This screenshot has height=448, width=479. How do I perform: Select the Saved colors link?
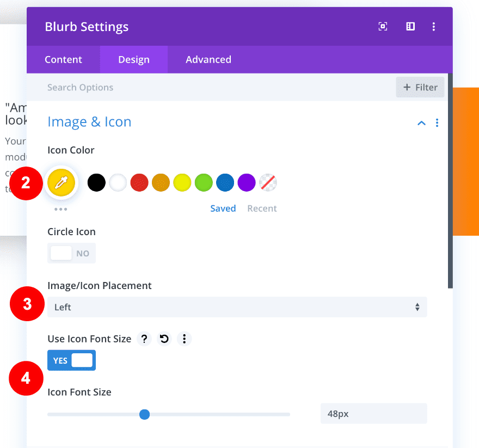[x=223, y=208]
